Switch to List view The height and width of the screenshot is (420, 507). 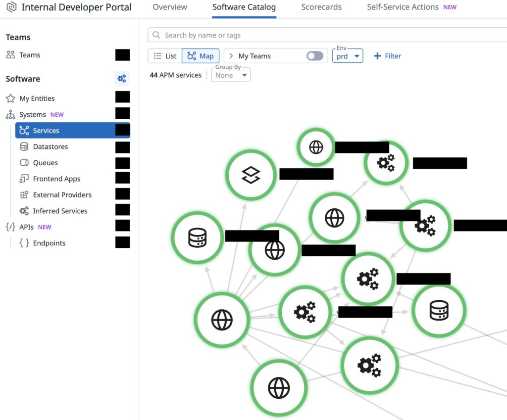click(x=165, y=56)
